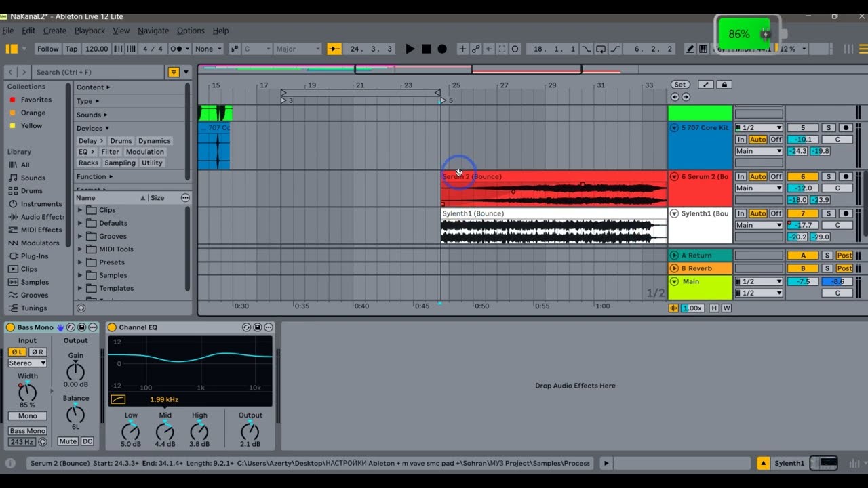This screenshot has width=868, height=488.
Task: Open the Stereo channel mode dropdown
Action: (27, 363)
